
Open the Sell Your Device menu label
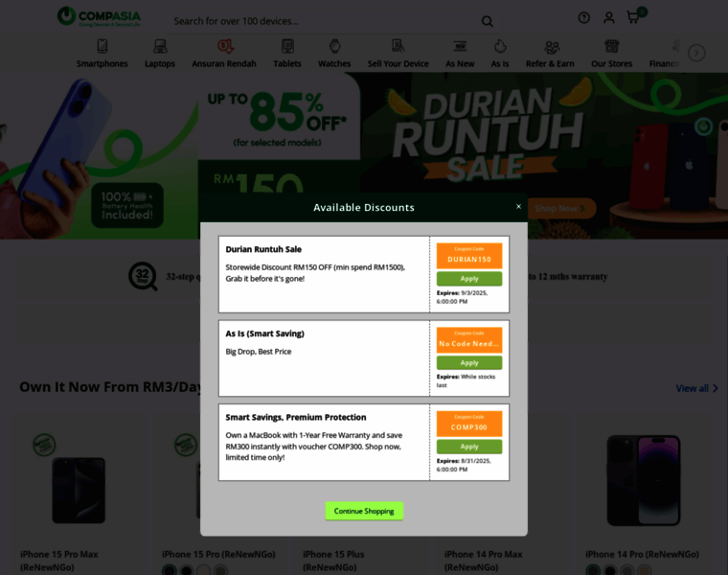(x=398, y=63)
